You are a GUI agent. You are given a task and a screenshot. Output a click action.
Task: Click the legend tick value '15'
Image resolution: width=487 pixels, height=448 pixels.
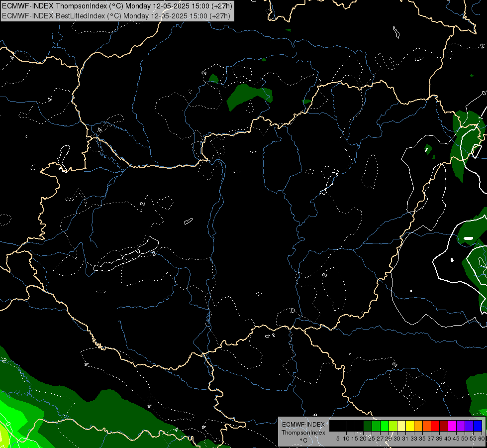(355, 439)
